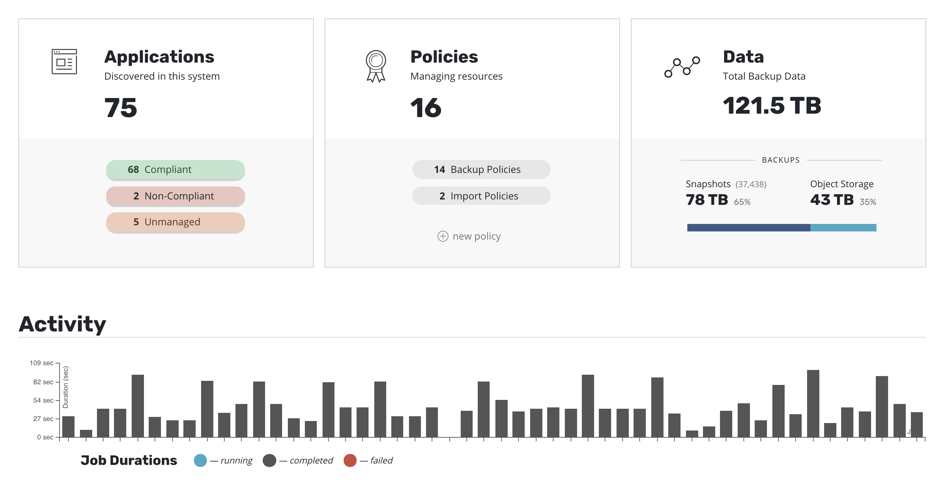This screenshot has height=486, width=950.
Task: Click the gray completed legend circle
Action: coord(270,461)
